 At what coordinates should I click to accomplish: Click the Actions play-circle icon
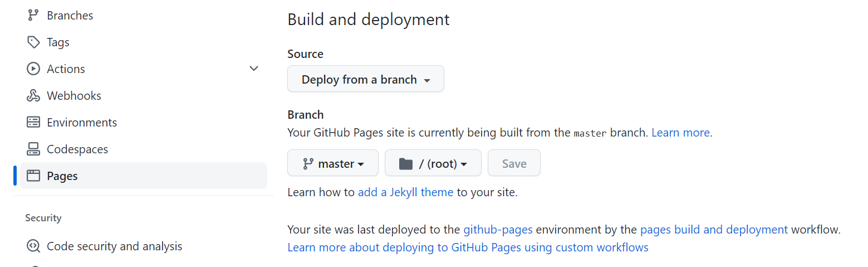click(33, 69)
